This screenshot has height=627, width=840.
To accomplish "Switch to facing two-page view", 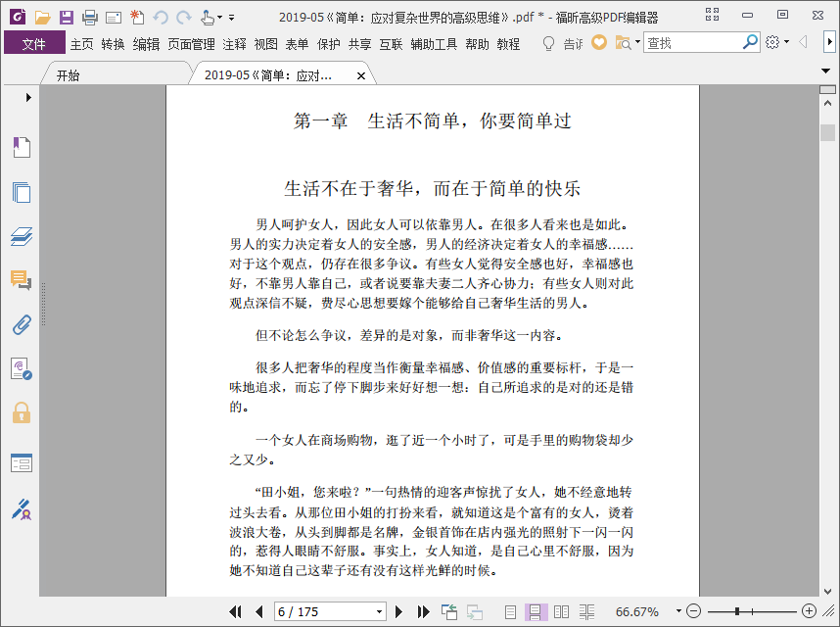I will (x=561, y=611).
